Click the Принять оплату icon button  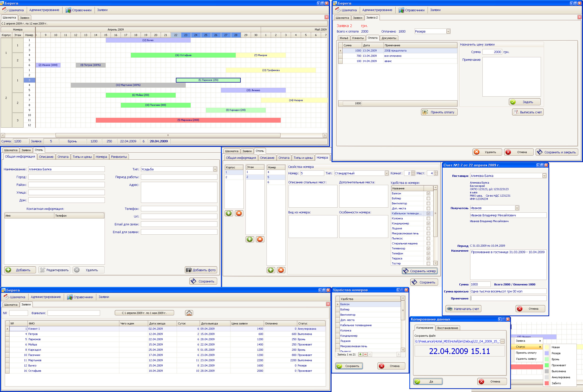pos(439,112)
